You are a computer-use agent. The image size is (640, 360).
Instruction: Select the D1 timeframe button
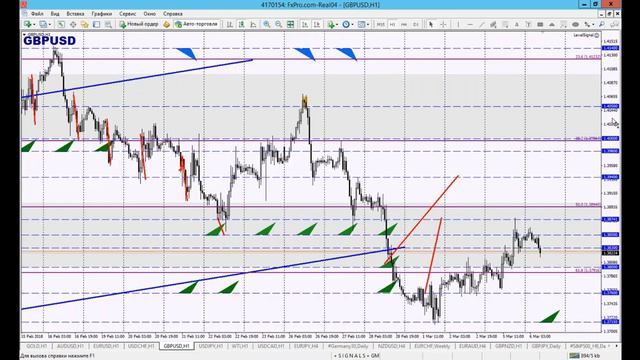point(416,24)
